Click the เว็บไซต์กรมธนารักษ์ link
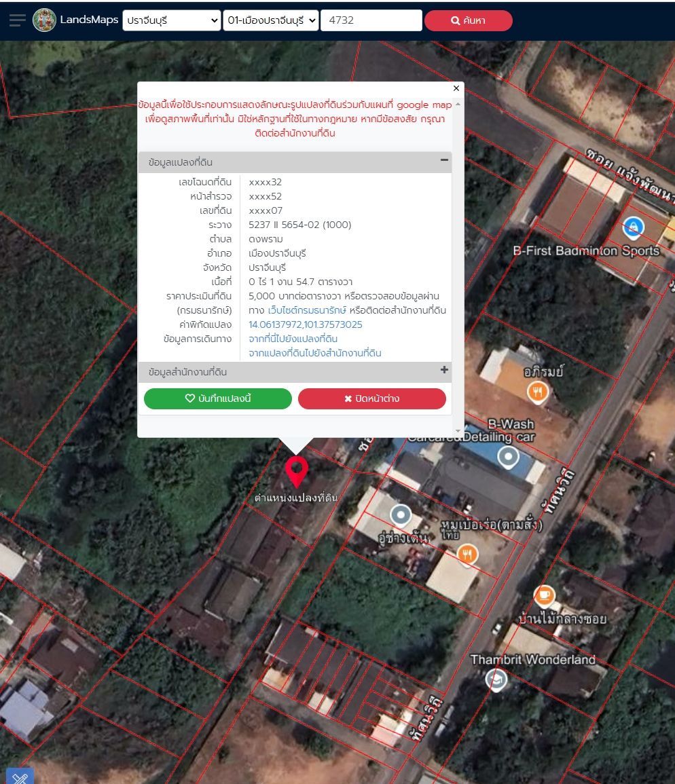This screenshot has height=784, width=675. [x=307, y=310]
